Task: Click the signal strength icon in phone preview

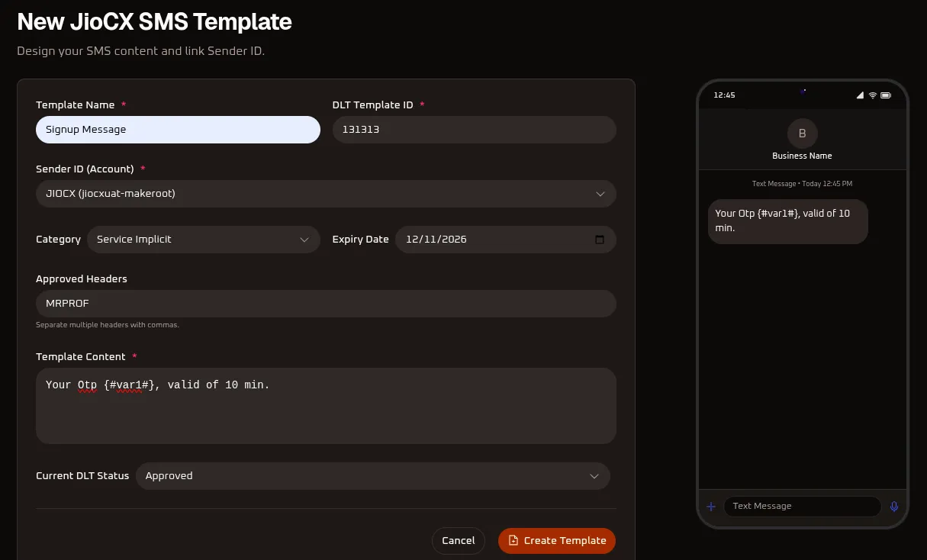Action: [860, 95]
